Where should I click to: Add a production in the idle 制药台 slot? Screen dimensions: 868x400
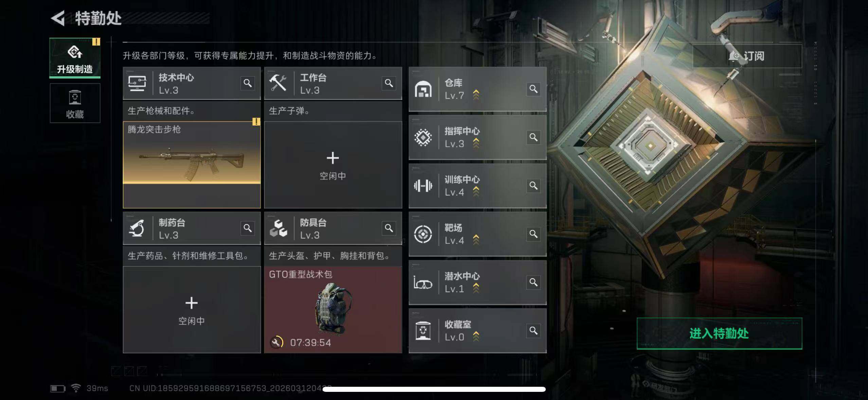(192, 309)
